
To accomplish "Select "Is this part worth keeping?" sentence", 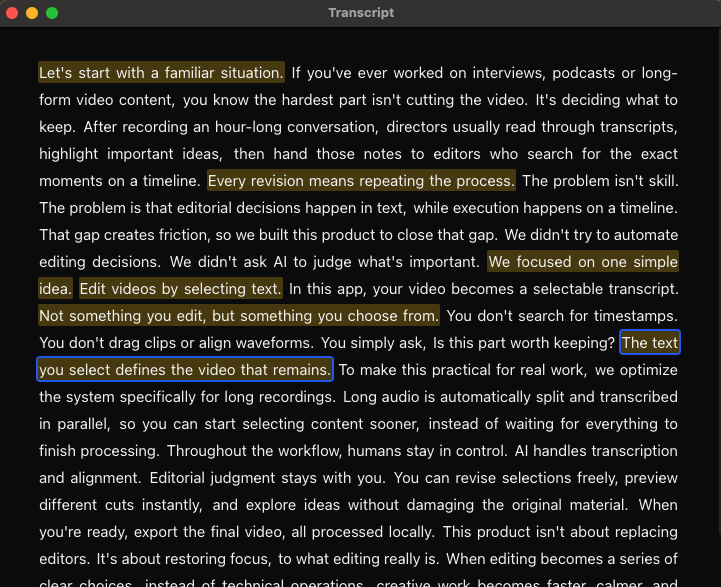I will tap(523, 343).
